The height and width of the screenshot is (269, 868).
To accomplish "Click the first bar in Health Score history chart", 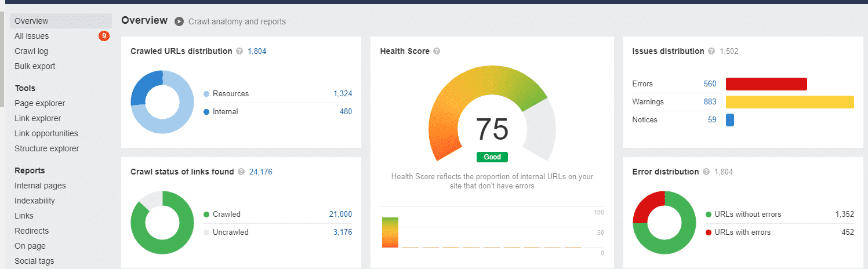I will pos(390,232).
